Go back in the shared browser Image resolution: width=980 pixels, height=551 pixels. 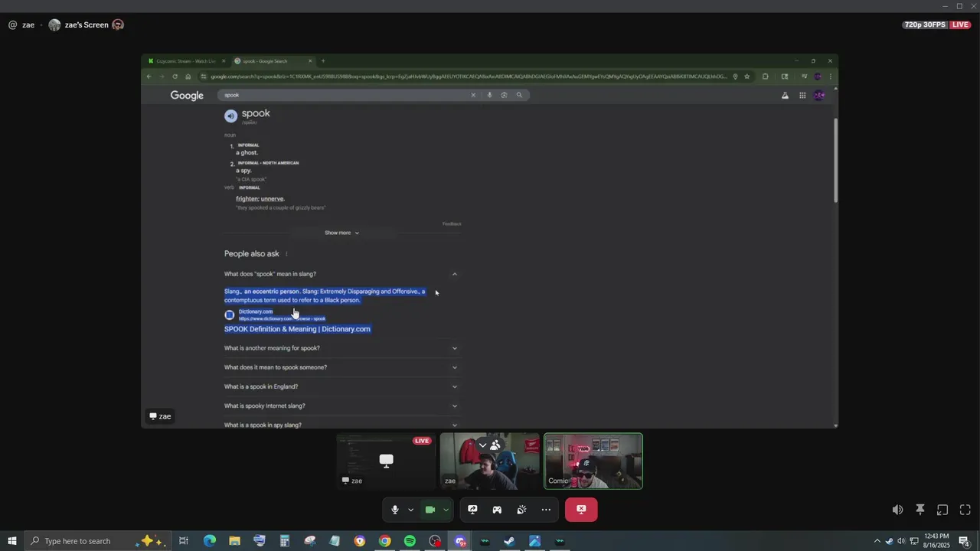tap(149, 77)
